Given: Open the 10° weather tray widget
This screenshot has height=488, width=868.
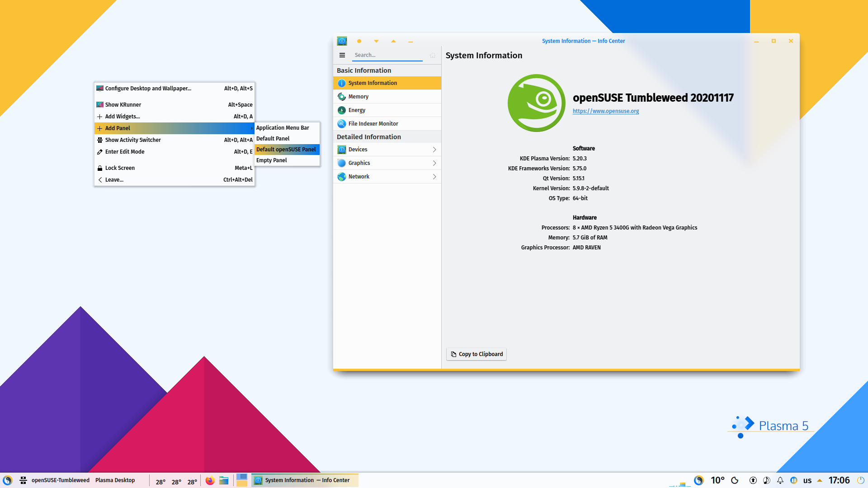Looking at the screenshot, I should 717,480.
